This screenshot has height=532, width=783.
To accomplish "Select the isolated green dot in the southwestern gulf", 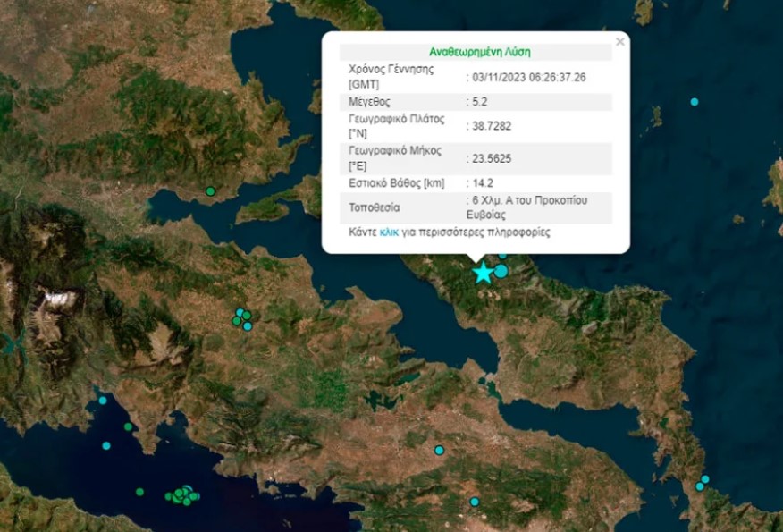I will [x=139, y=492].
